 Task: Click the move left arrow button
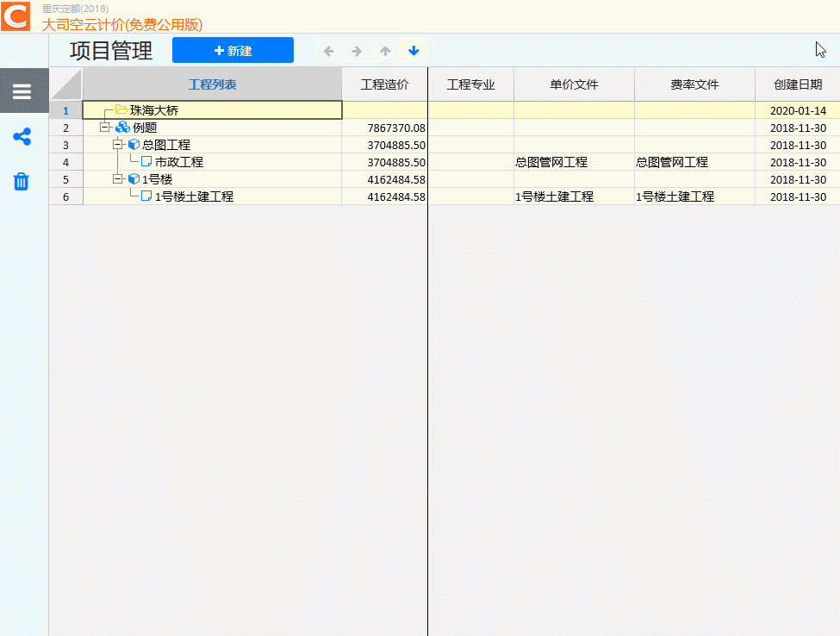[328, 51]
